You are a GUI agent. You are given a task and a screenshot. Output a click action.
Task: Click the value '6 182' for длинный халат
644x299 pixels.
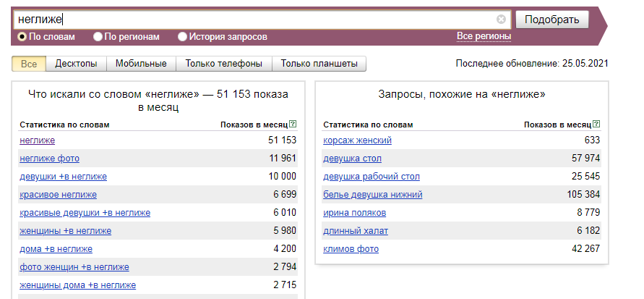pos(588,231)
